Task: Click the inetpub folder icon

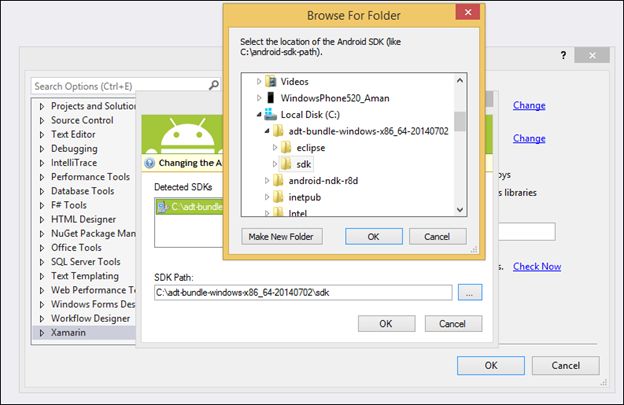Action: point(278,197)
